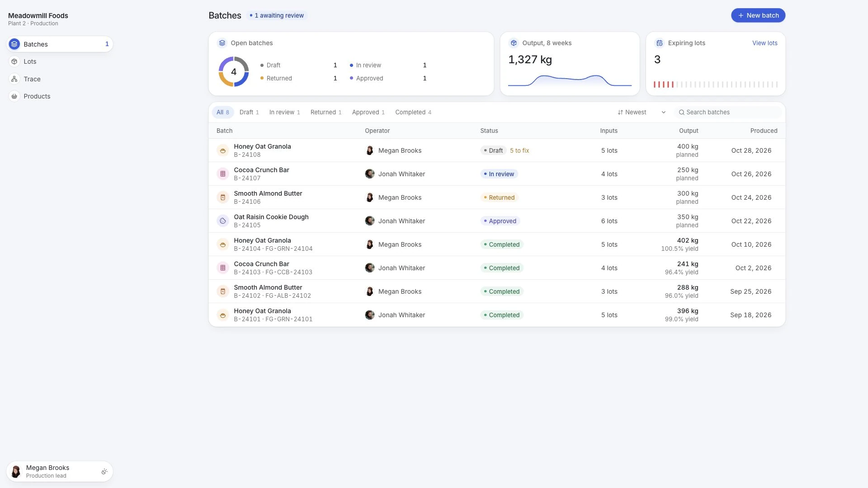Click the In review status pill

tap(499, 174)
